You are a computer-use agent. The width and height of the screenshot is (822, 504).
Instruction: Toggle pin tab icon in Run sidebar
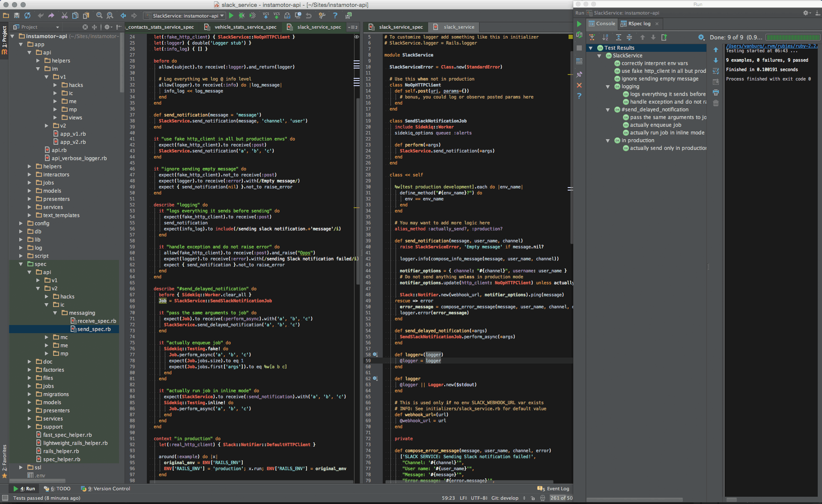tap(579, 75)
